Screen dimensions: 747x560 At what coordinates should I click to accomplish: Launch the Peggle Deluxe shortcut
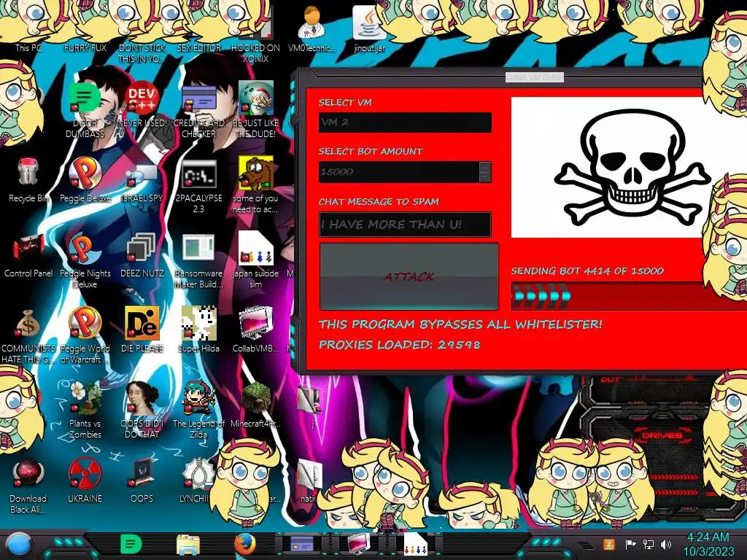click(85, 180)
